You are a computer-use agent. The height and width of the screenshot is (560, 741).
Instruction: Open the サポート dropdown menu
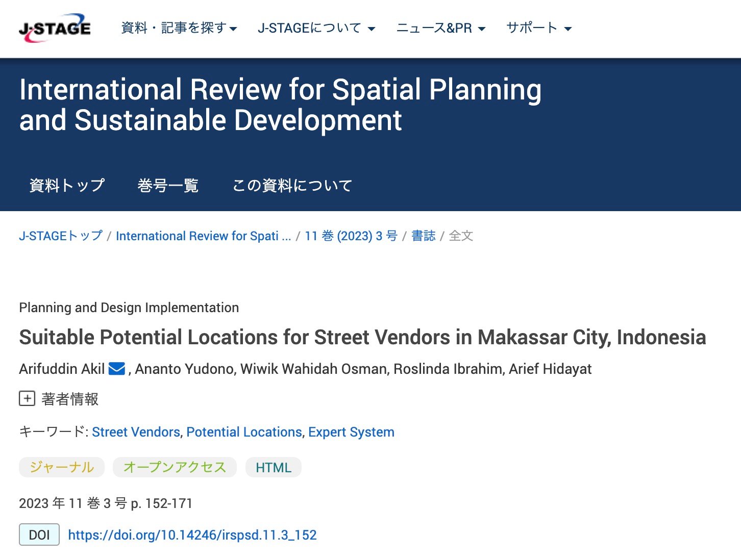pos(539,28)
